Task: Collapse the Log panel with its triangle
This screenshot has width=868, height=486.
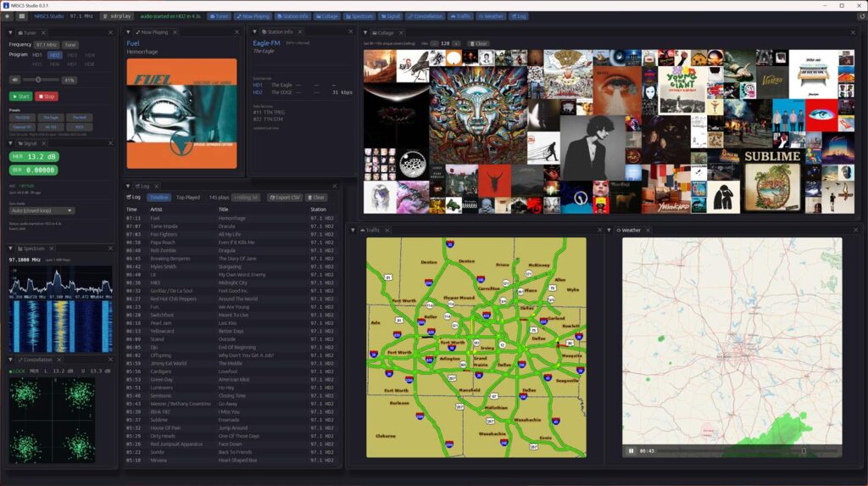Action: (x=129, y=187)
